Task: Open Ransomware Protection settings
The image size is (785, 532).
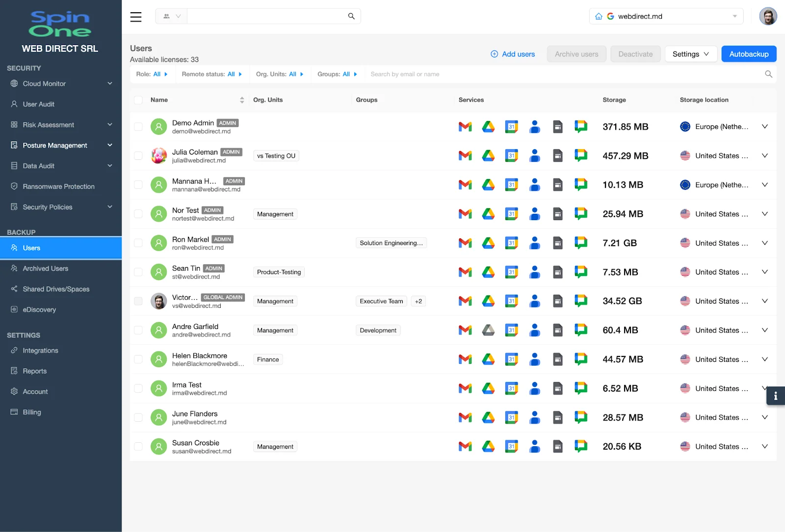Action: coord(58,186)
